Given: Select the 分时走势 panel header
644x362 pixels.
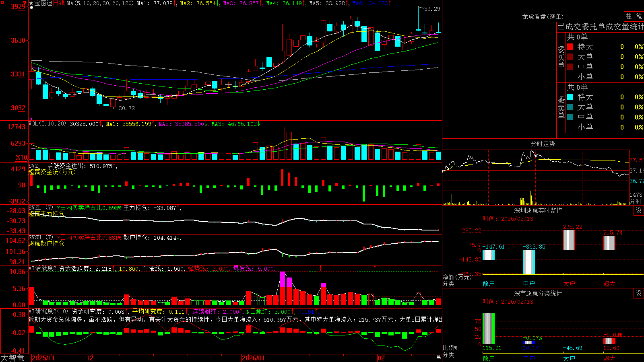Looking at the screenshot, I should point(543,144).
